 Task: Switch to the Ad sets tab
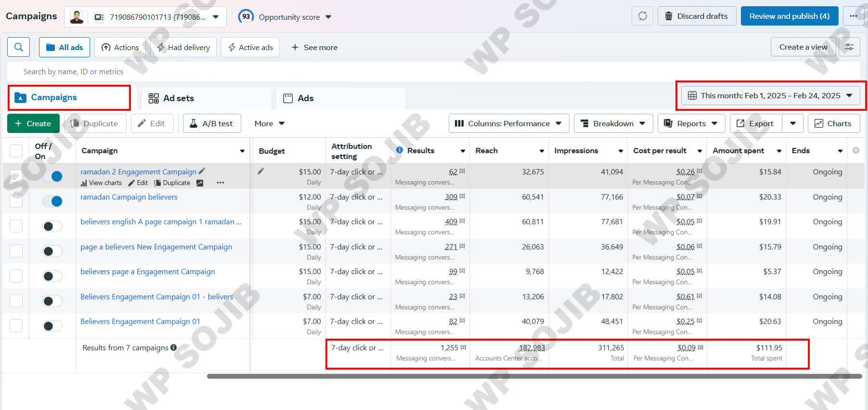coord(207,98)
